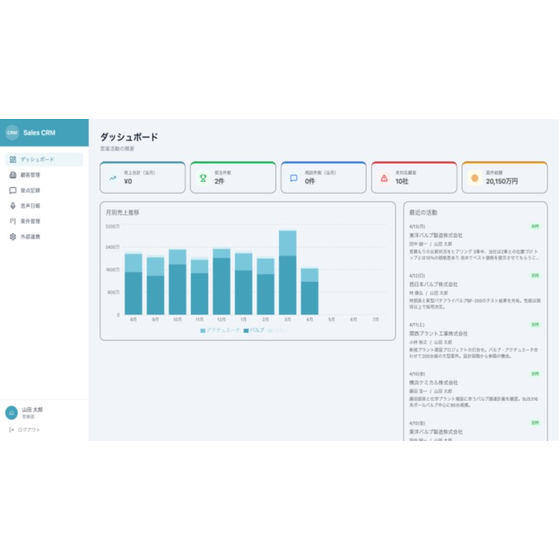Click the 8月 bar in the chart

[x=133, y=284]
